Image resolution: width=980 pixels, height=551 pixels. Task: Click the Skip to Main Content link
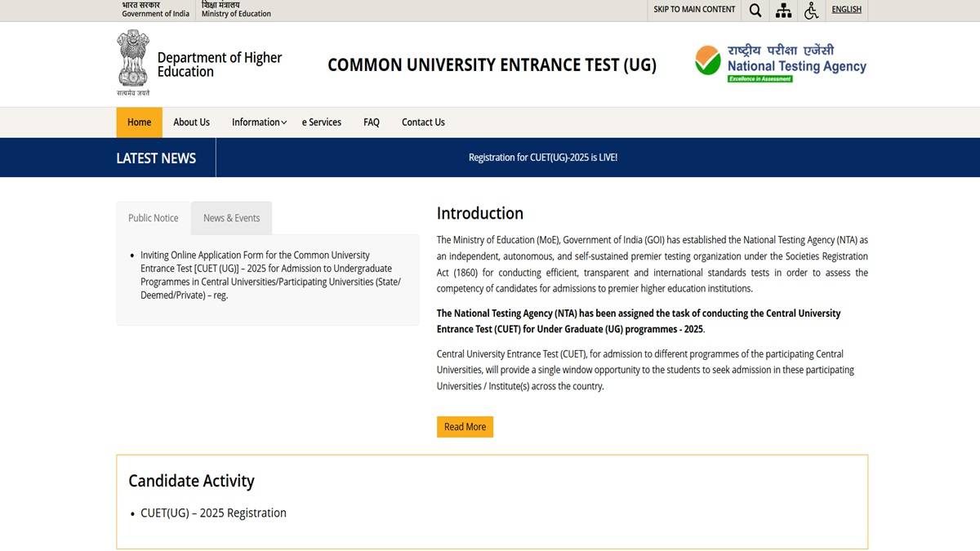click(x=694, y=10)
